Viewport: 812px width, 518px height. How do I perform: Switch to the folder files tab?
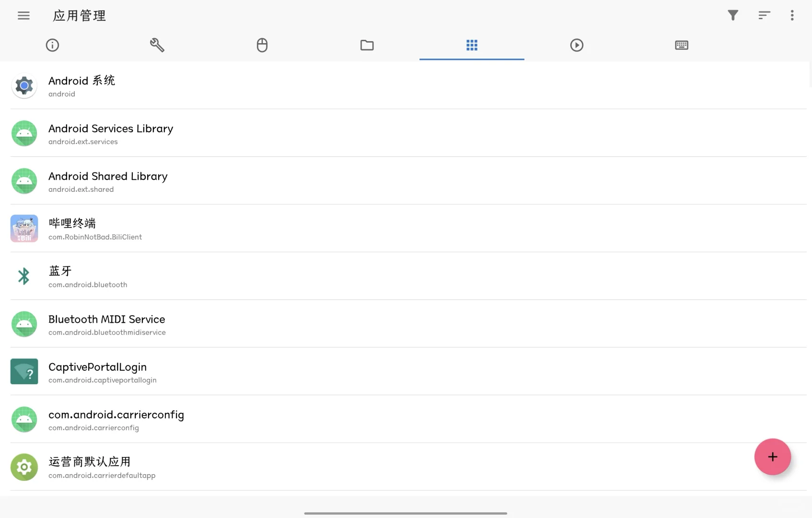(367, 45)
